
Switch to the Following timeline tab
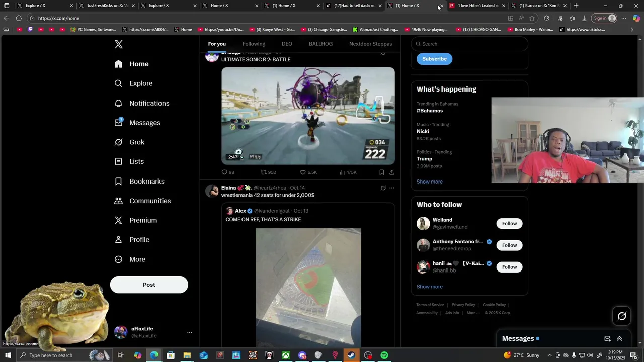[x=254, y=44]
